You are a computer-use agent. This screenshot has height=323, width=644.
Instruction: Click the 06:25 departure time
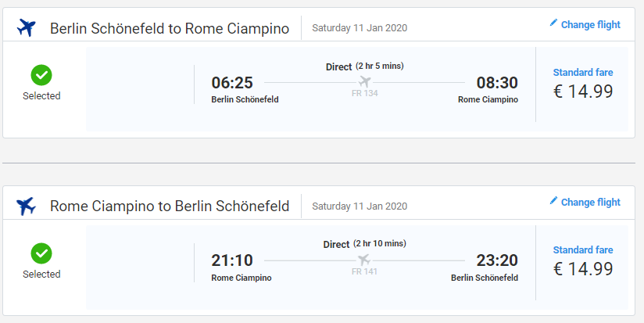point(232,83)
